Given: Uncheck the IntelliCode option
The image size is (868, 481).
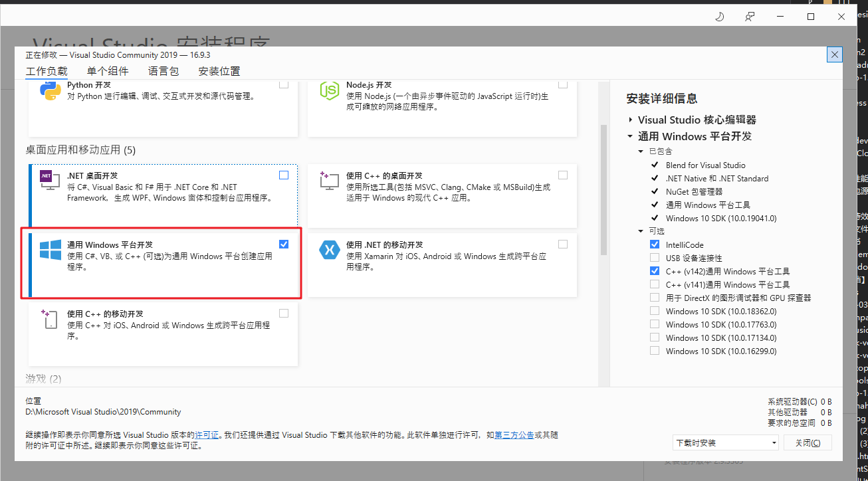Looking at the screenshot, I should pos(655,244).
